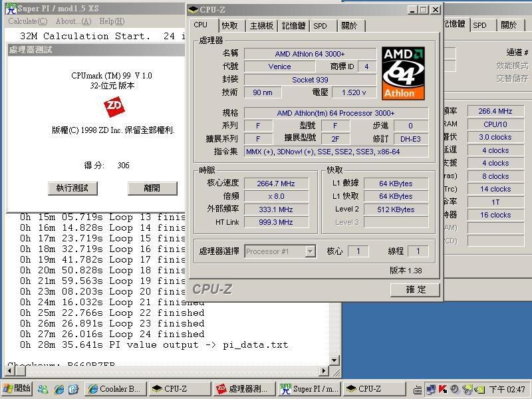Click the CPU/10 value in background CPU-Z
The width and height of the screenshot is (532, 399).
(495, 124)
